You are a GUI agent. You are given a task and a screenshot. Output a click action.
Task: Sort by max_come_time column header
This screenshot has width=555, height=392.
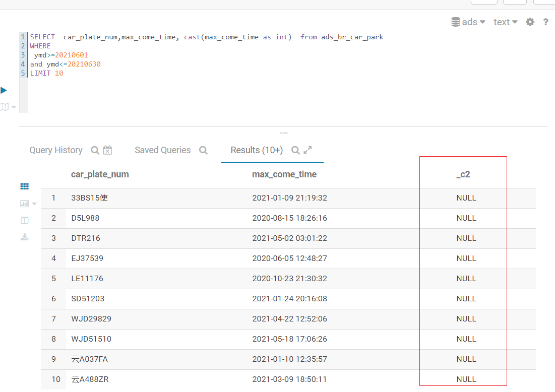284,174
